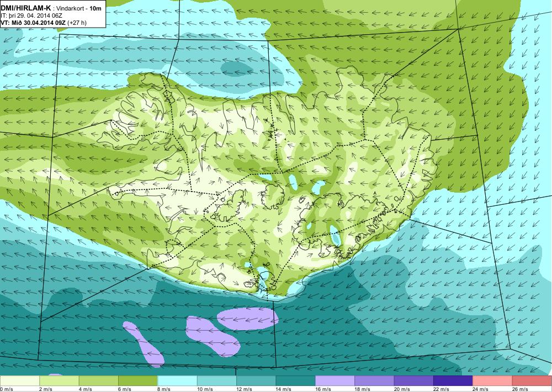This screenshot has height=392, width=552.
Task: Select the 10–12 m/s light teal swatch
Action: [x=217, y=381]
